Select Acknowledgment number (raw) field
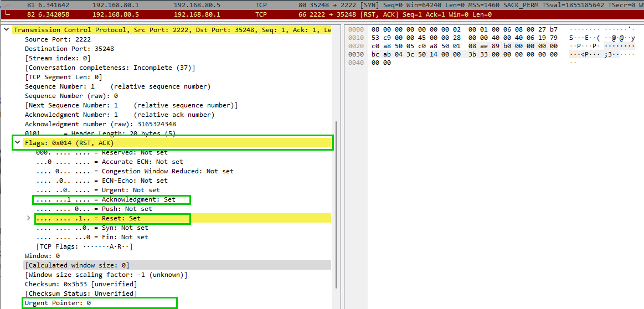 coord(100,124)
